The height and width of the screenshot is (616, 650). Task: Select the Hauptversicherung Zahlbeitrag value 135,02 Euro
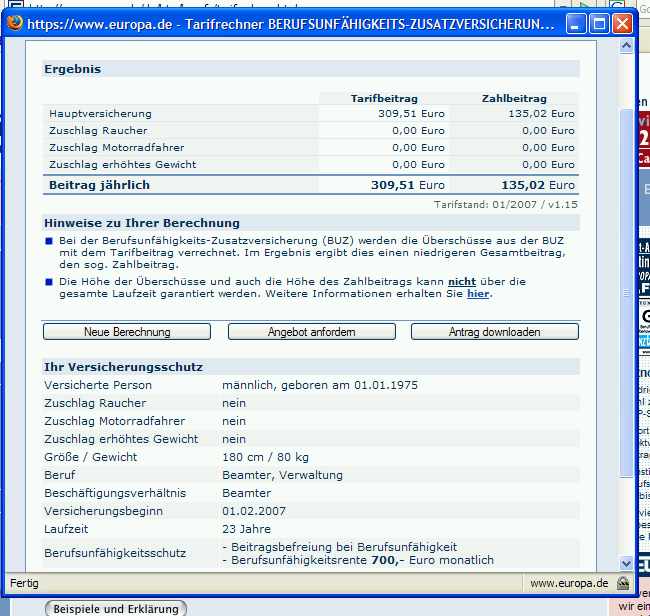(x=541, y=114)
